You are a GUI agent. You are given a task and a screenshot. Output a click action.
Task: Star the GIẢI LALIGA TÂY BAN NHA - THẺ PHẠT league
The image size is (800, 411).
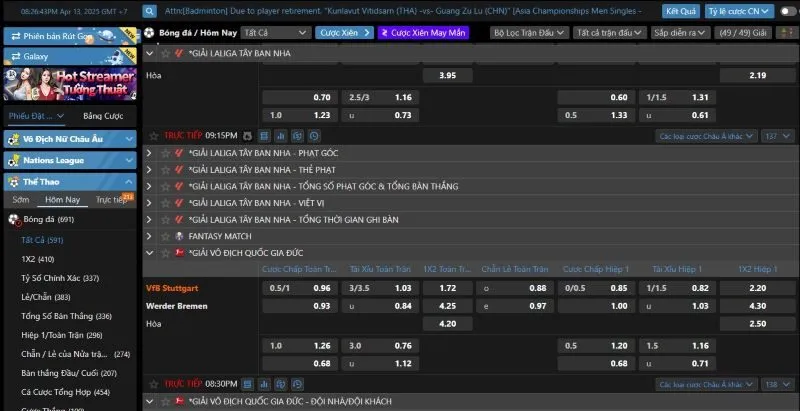click(x=163, y=170)
